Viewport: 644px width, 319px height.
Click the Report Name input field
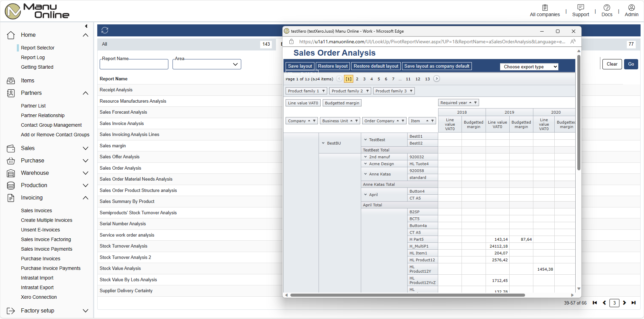pyautogui.click(x=134, y=64)
